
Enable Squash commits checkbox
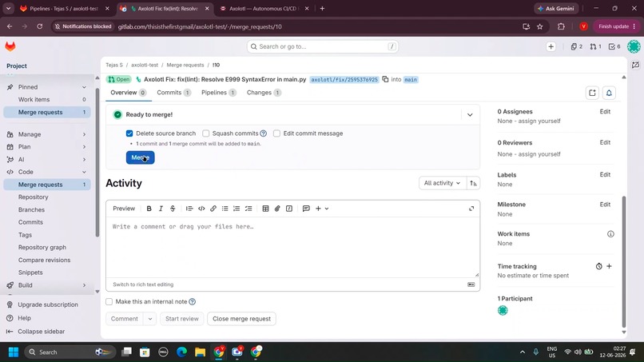coord(206,133)
